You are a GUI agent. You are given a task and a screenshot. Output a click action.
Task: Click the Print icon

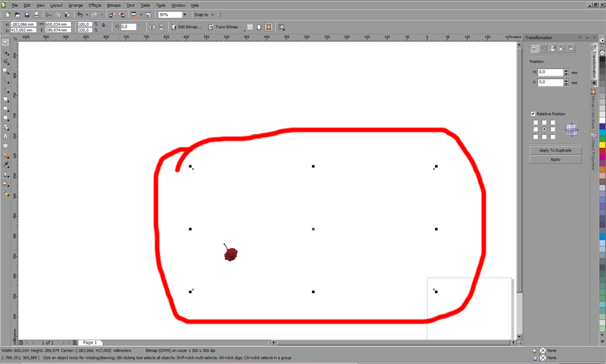pyautogui.click(x=36, y=15)
